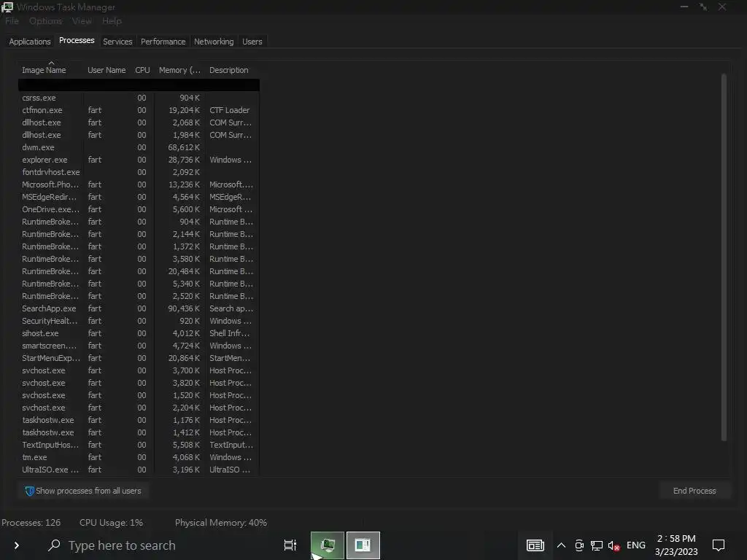Select the UltraISO.exe process
747x560 pixels.
click(139, 469)
